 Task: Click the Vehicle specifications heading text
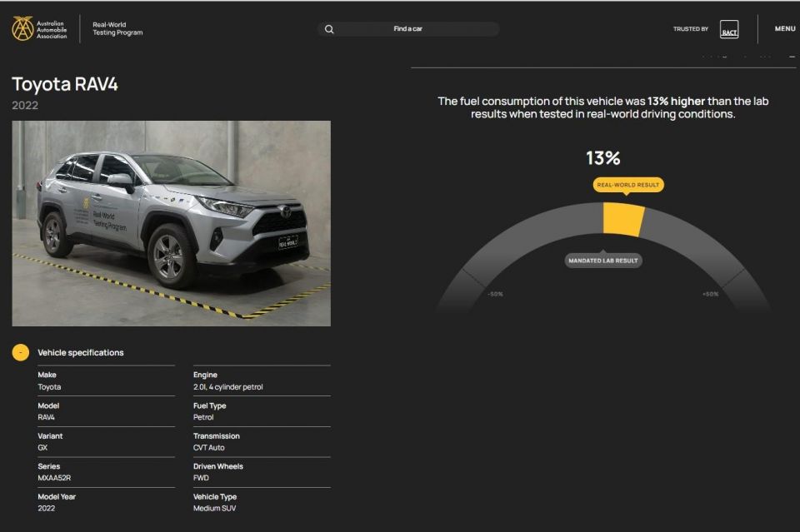[81, 353]
